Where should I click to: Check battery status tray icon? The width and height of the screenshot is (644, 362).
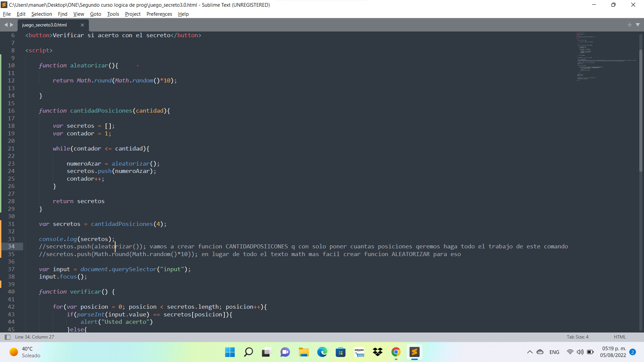click(x=590, y=352)
